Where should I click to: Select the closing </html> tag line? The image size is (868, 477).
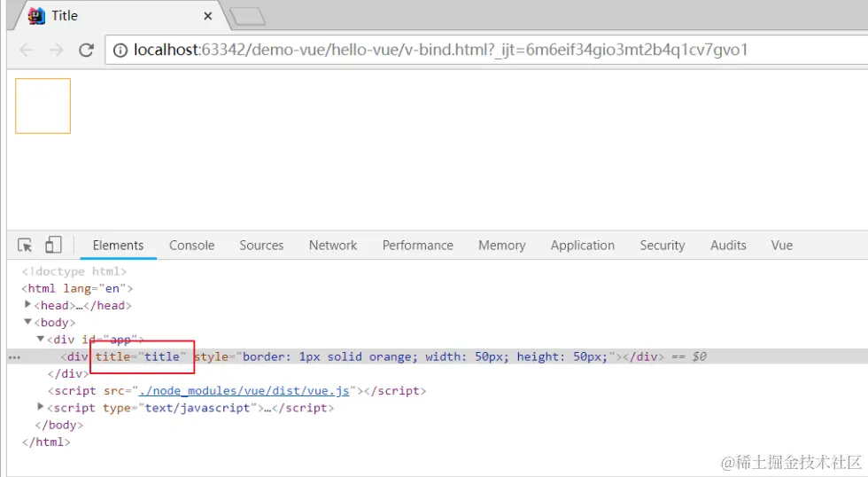click(x=46, y=442)
